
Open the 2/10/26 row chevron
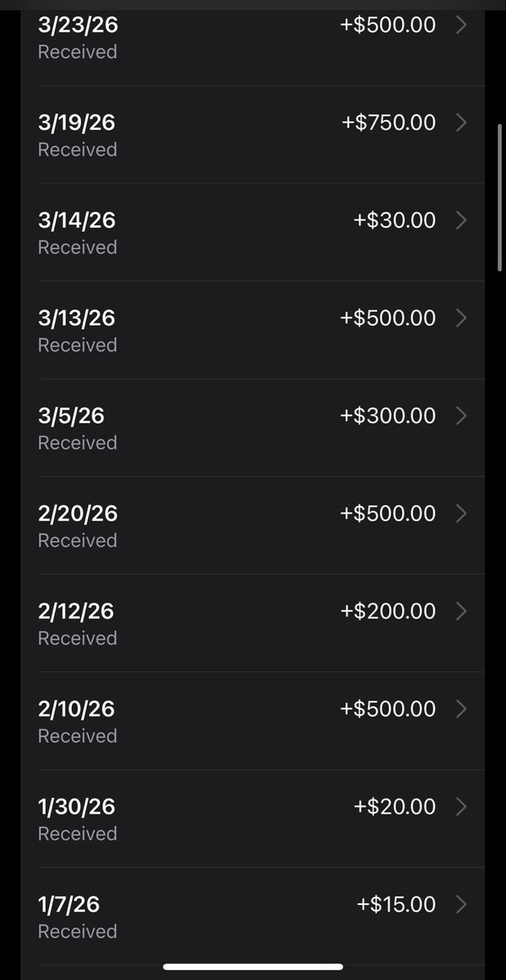(461, 709)
